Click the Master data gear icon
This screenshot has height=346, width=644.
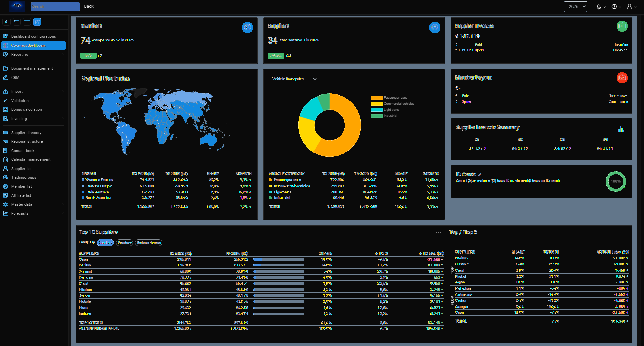pyautogui.click(x=5, y=204)
